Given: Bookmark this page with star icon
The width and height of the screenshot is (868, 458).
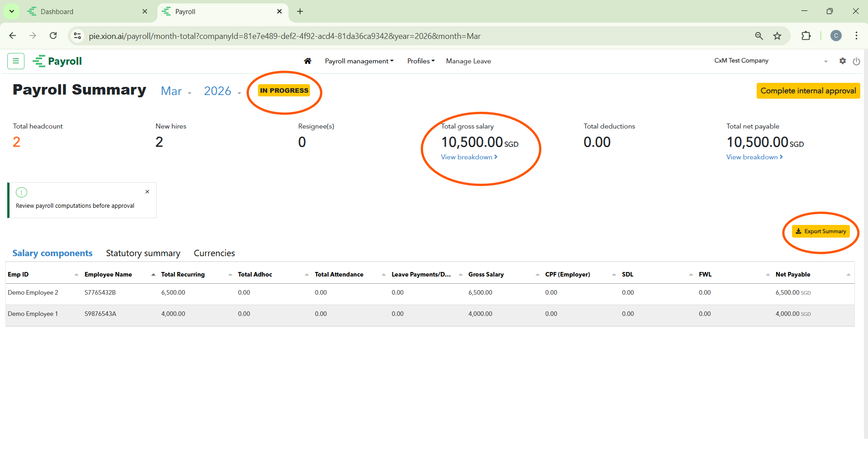Looking at the screenshot, I should coord(777,36).
